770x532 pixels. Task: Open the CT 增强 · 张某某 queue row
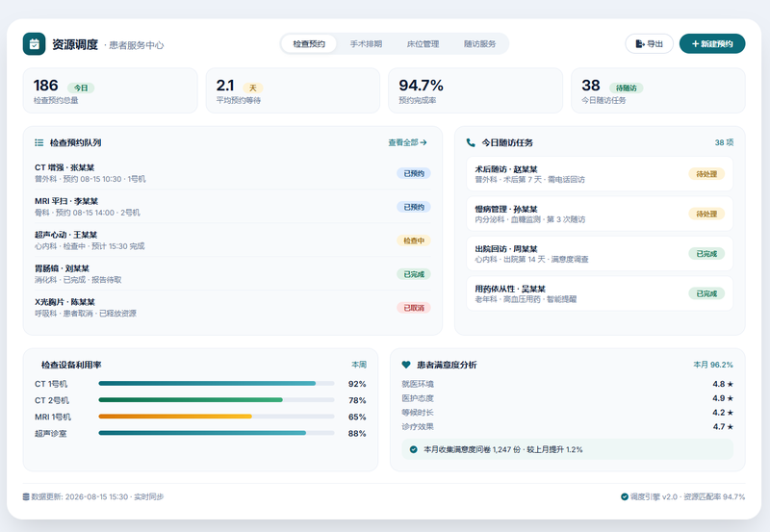point(233,173)
